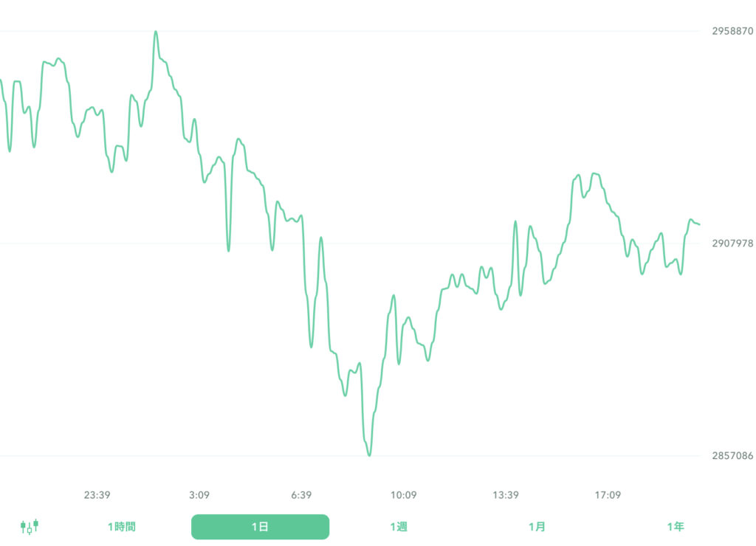Switch to the 1月 chart period
The image size is (756, 546).
point(538,527)
